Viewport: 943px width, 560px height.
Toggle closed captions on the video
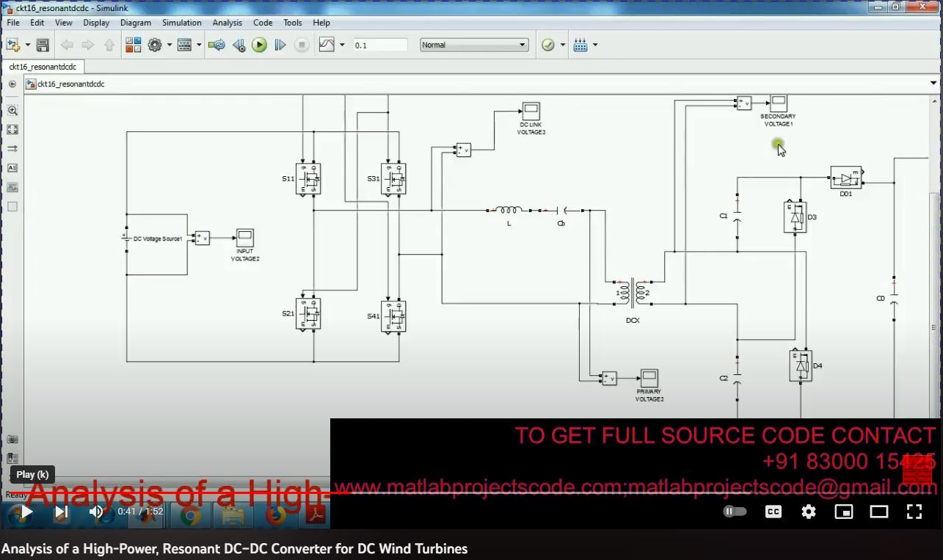click(773, 512)
